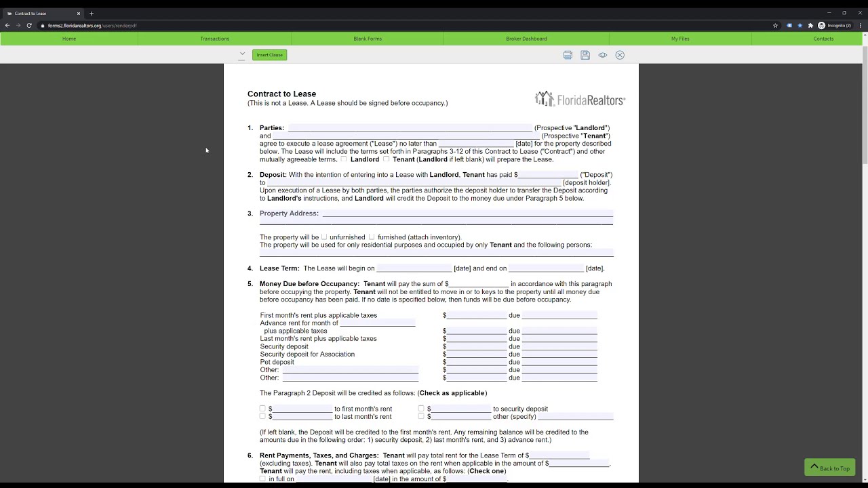Tick the furnished checkbox
Viewport: 868px width, 488px height.
click(x=371, y=237)
